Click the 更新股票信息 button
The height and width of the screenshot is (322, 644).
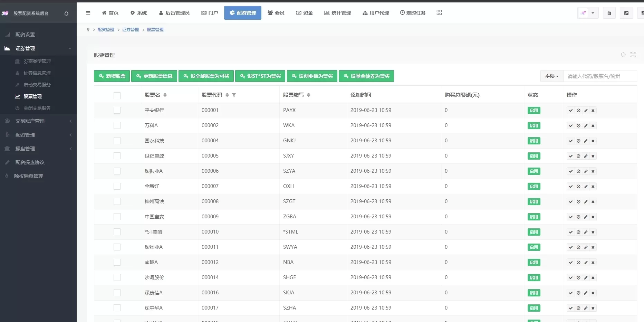(154, 76)
